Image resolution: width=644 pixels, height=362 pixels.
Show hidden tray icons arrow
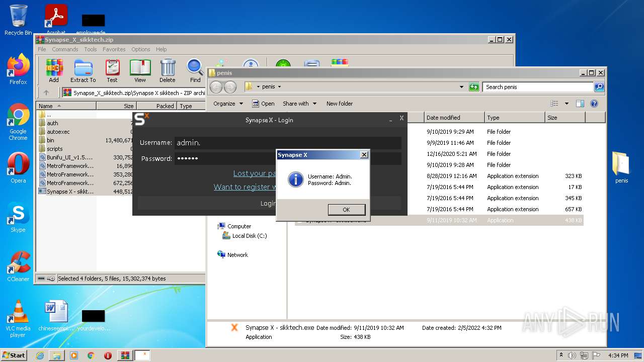[561, 355]
